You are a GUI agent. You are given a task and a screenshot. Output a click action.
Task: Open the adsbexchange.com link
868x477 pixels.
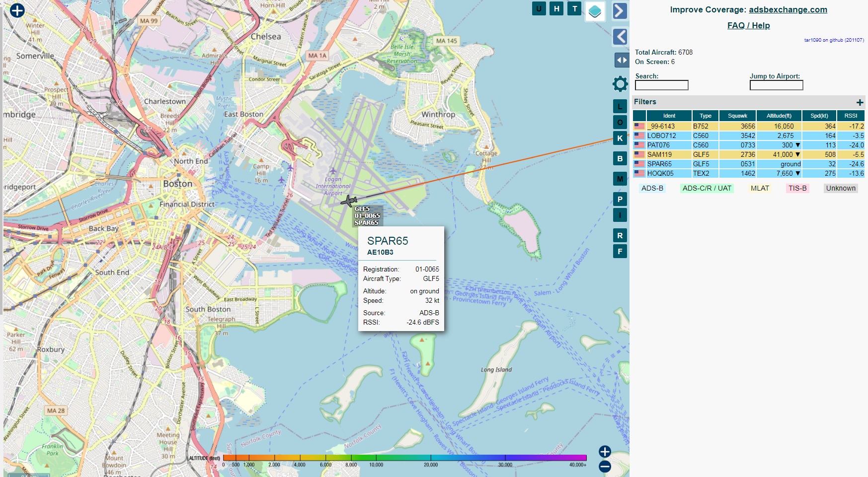coord(788,9)
